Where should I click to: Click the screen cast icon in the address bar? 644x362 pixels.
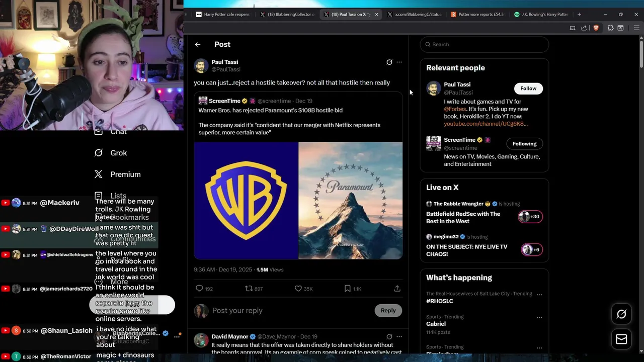(573, 28)
